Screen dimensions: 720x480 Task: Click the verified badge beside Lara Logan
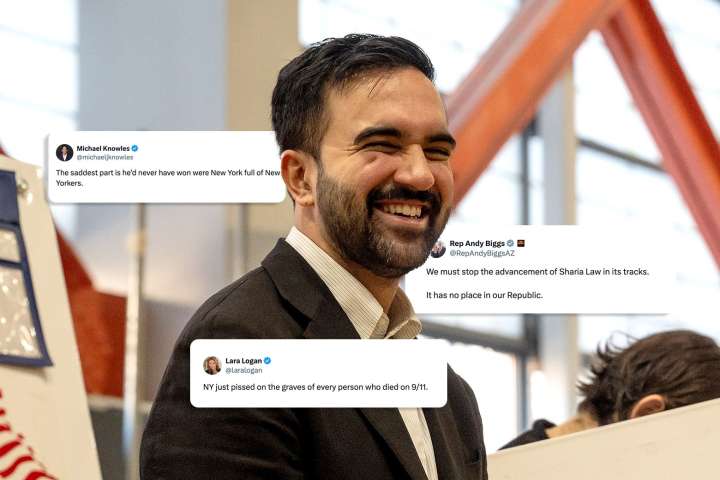[x=267, y=361]
